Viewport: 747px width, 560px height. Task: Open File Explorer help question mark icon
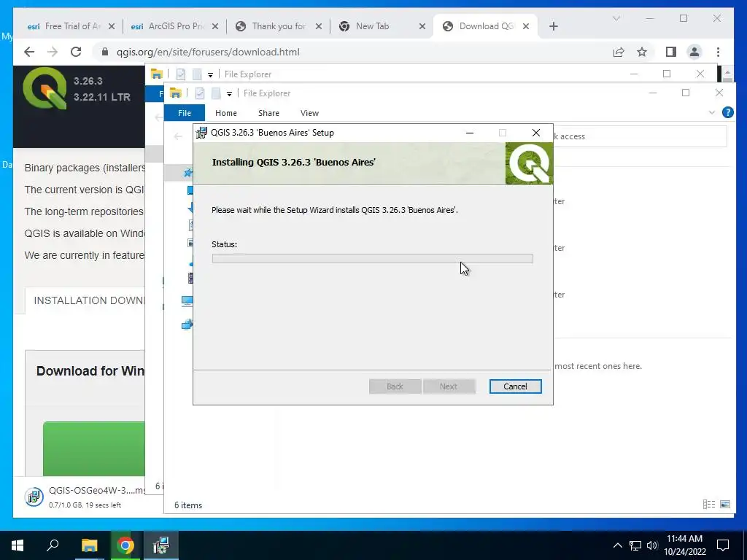point(727,112)
